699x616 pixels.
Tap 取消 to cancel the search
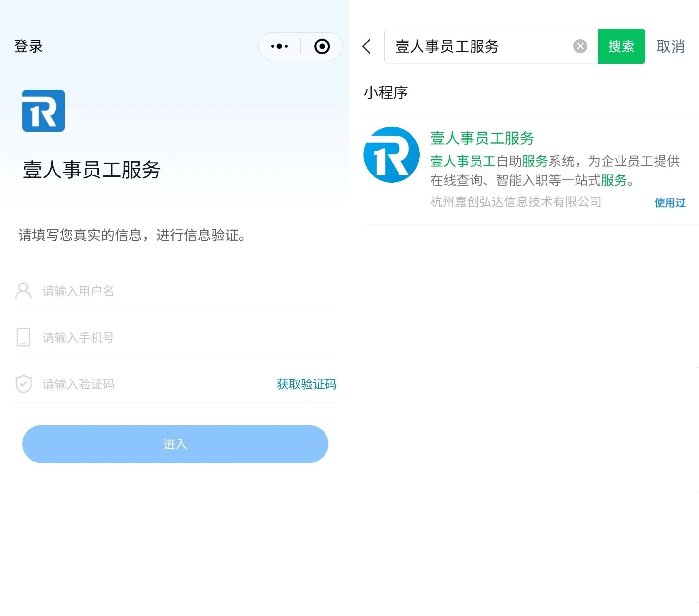click(670, 46)
